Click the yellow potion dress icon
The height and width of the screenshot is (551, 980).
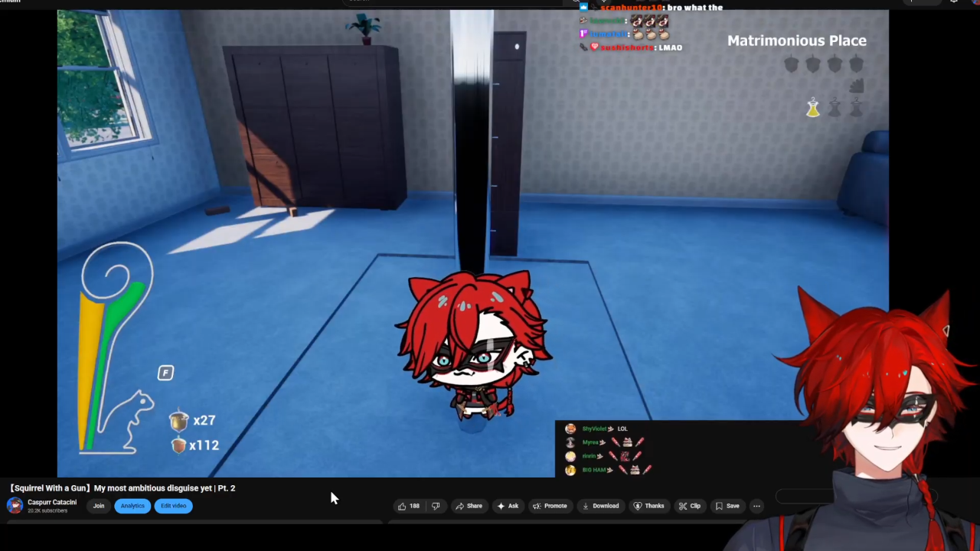point(813,109)
